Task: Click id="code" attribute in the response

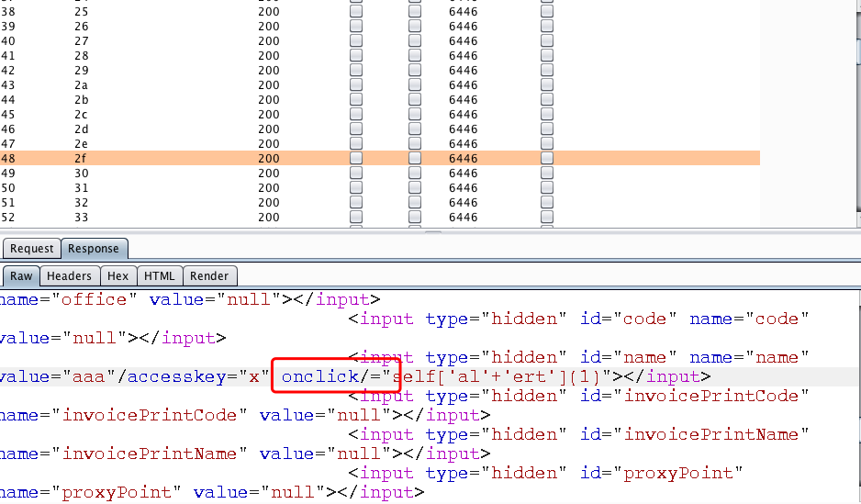Action: 628,319
